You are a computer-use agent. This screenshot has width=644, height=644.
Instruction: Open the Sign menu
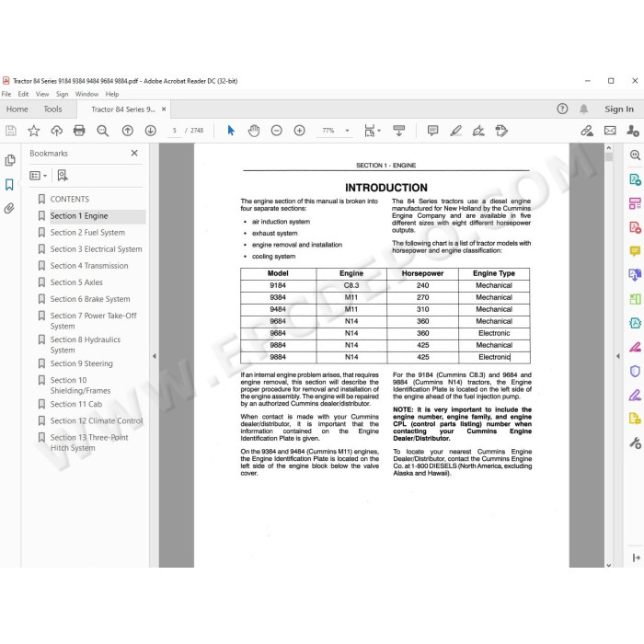pos(62,94)
